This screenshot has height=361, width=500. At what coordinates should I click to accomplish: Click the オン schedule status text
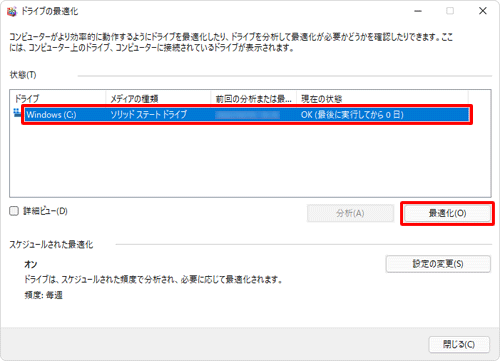click(x=31, y=264)
